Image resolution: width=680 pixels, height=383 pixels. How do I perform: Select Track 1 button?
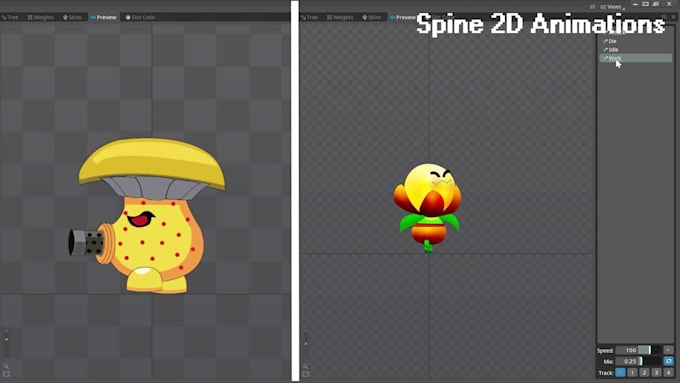click(632, 372)
